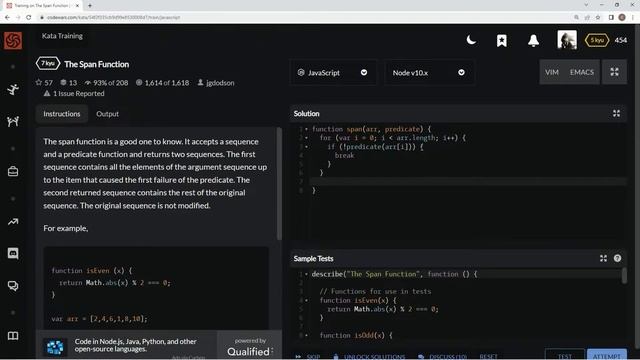Click the 5 kyu rank badge

pos(597,40)
